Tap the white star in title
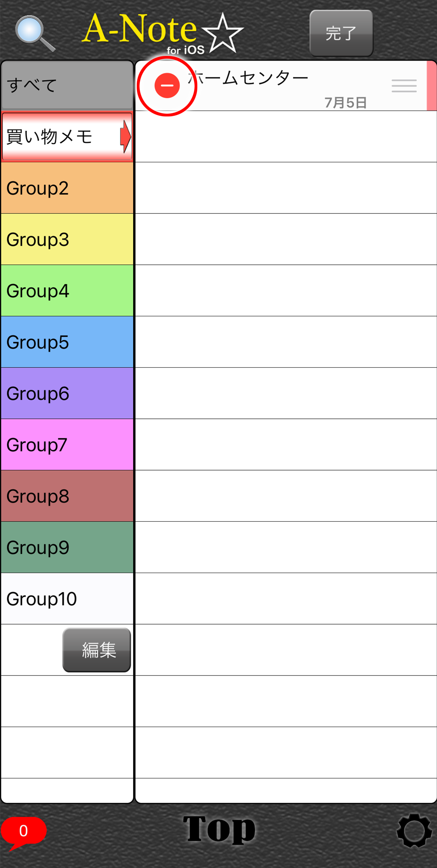Image resolution: width=437 pixels, height=868 pixels. click(223, 33)
